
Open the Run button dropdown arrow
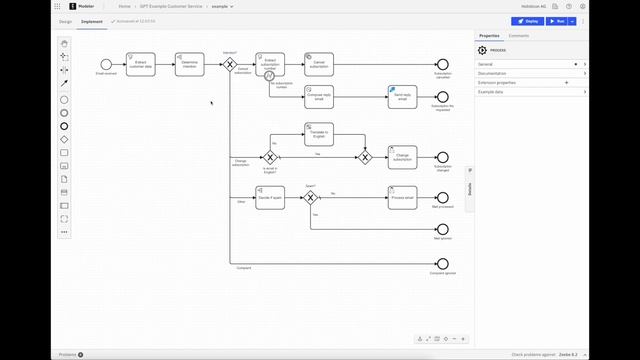point(572,21)
